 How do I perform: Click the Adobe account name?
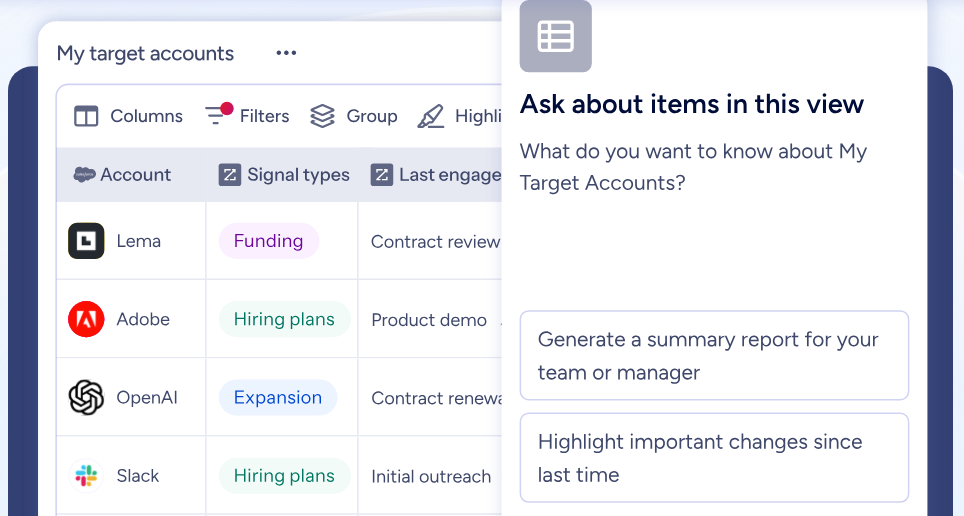click(143, 319)
